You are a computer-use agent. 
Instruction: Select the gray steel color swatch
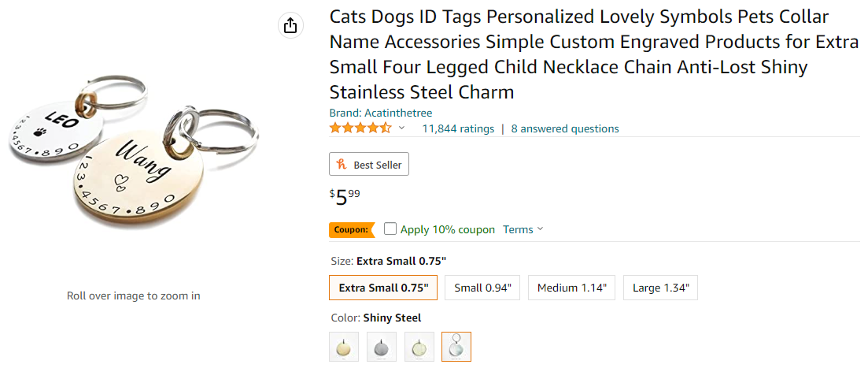point(382,347)
